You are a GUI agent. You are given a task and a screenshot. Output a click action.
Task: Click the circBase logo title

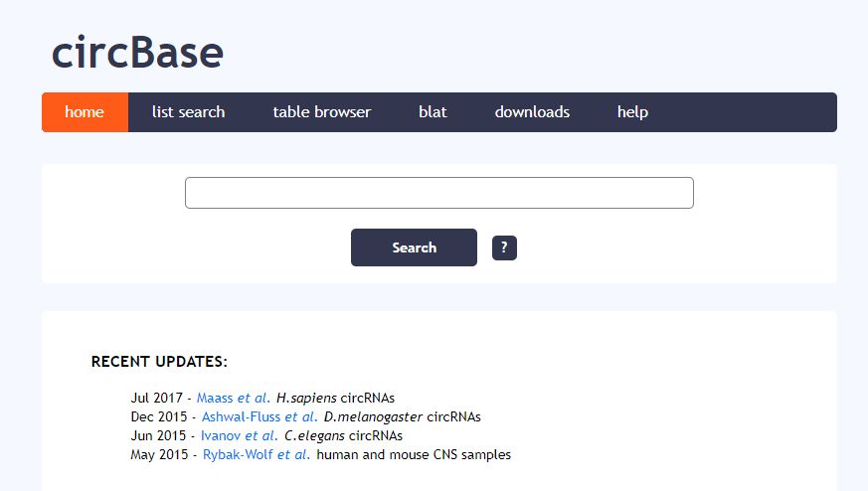coord(137,53)
